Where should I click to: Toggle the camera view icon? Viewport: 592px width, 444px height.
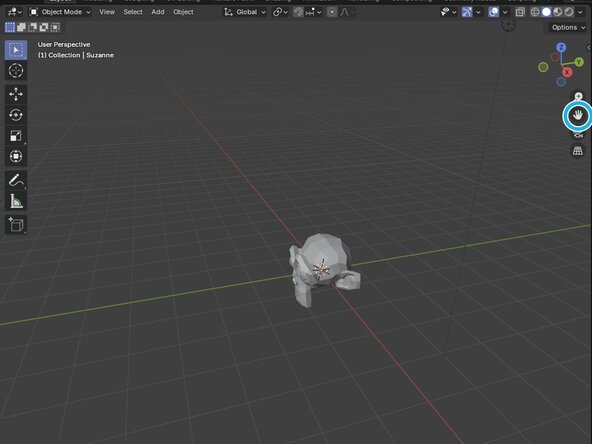tap(578, 134)
